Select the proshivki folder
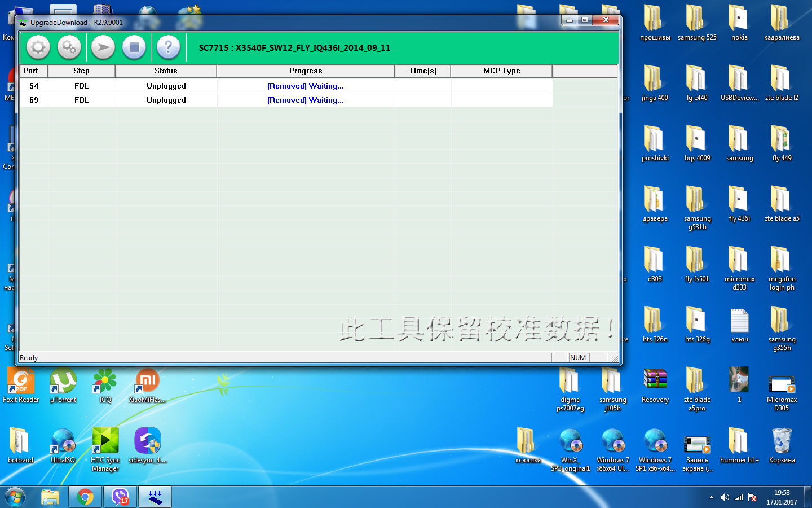Image resolution: width=812 pixels, height=508 pixels. pos(655,144)
